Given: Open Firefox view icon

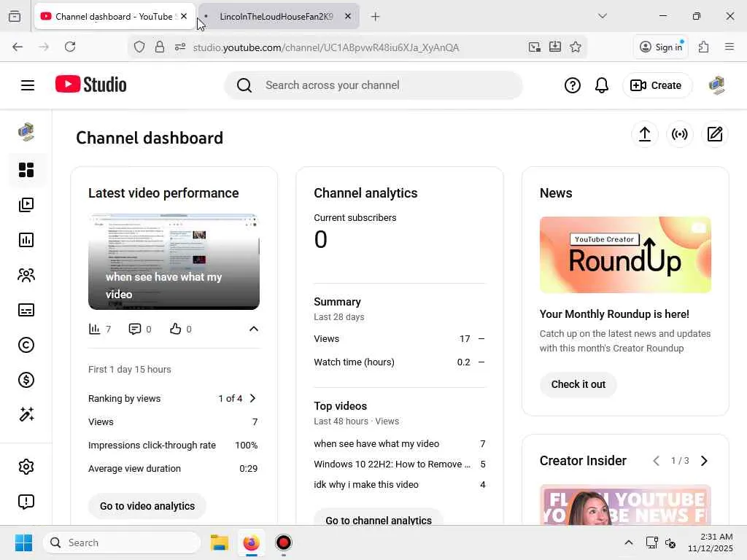Looking at the screenshot, I should 15,16.
